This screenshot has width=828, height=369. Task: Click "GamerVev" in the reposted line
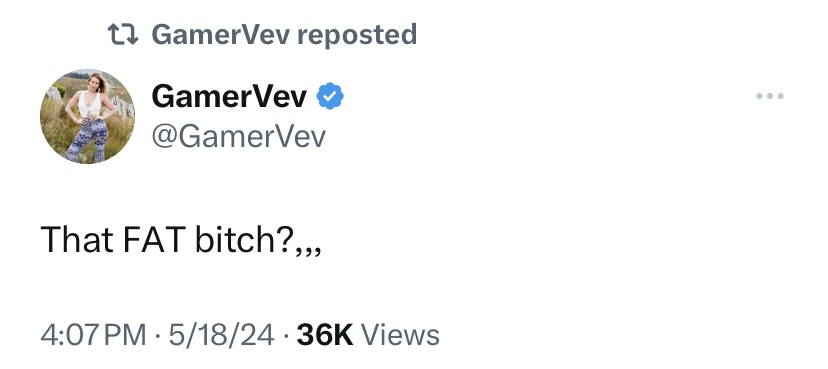(x=220, y=35)
